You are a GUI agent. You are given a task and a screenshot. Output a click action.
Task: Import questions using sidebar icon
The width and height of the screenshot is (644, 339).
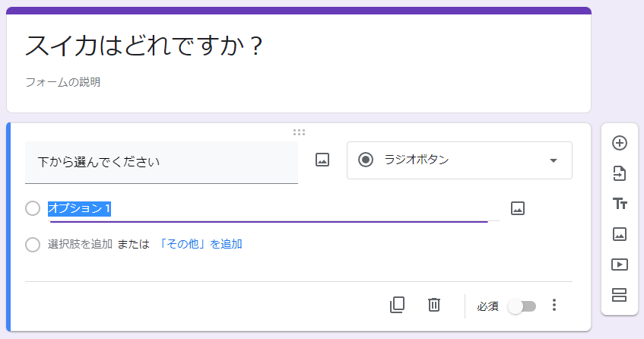[x=620, y=173]
